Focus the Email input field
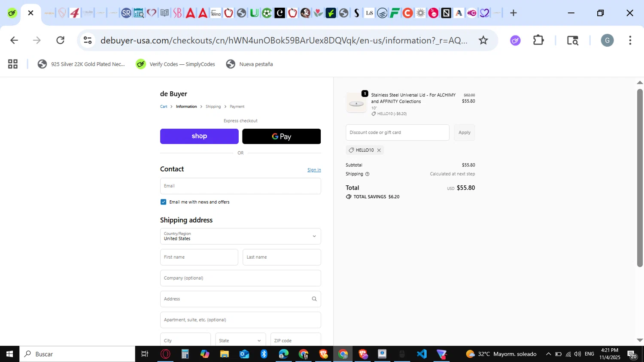The width and height of the screenshot is (644, 362). (x=240, y=186)
